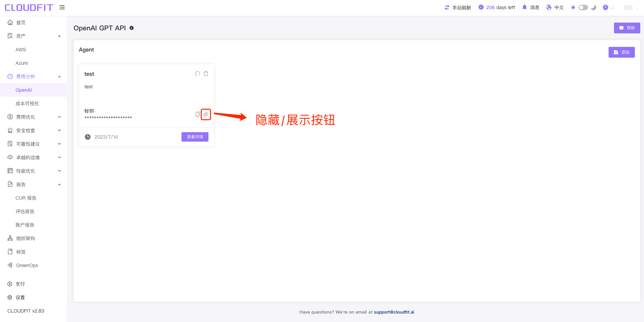The image size is (644, 322).
Task: Collapse the 费用分析 cost analysis menu
Action: tap(33, 77)
